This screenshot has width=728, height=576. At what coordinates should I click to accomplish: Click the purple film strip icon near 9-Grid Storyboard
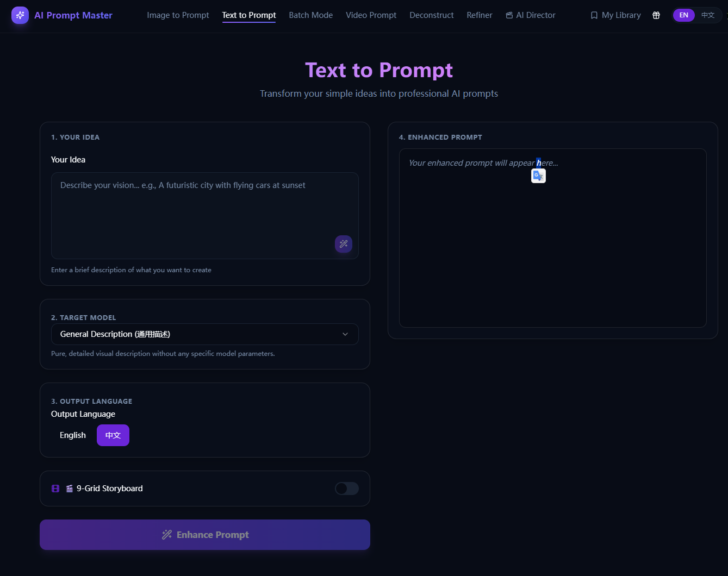pos(55,488)
